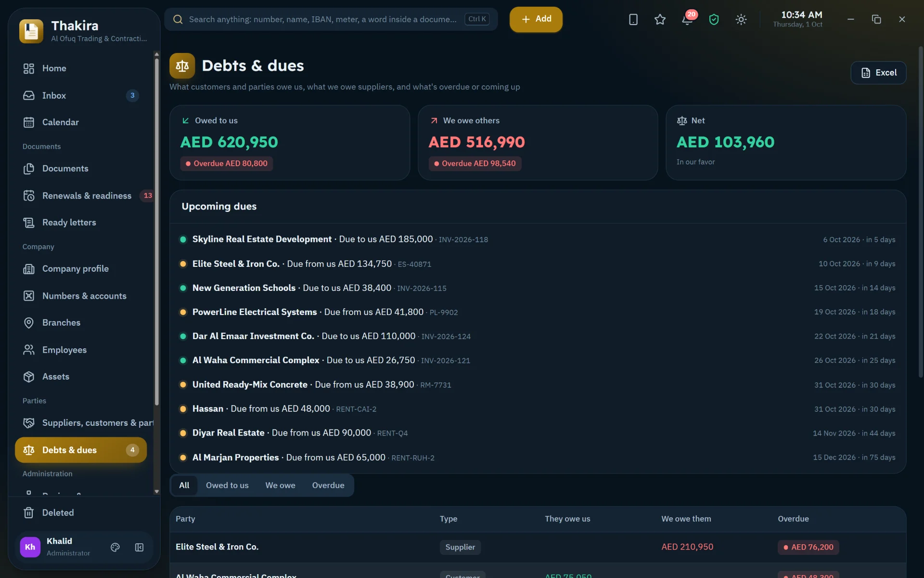Switch to the Overdue tab

(328, 485)
